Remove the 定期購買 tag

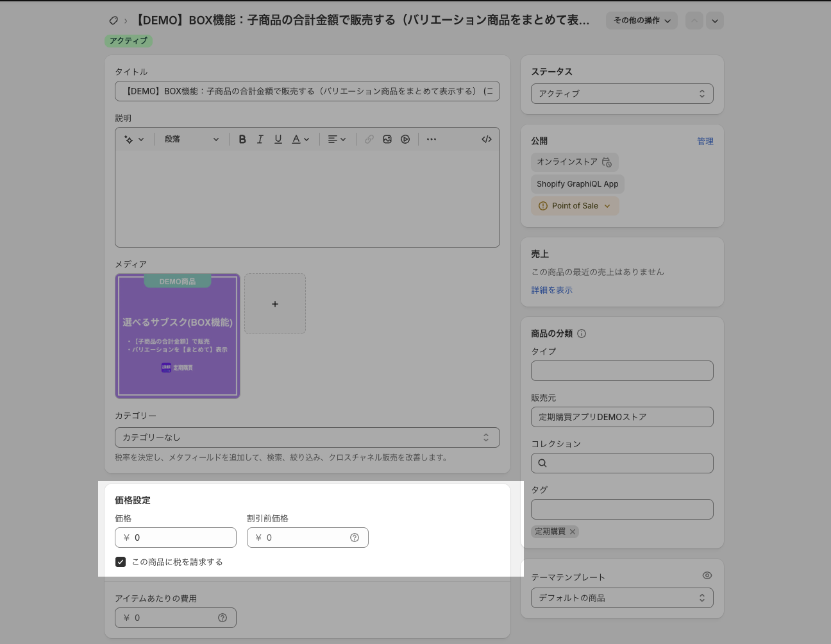(573, 532)
